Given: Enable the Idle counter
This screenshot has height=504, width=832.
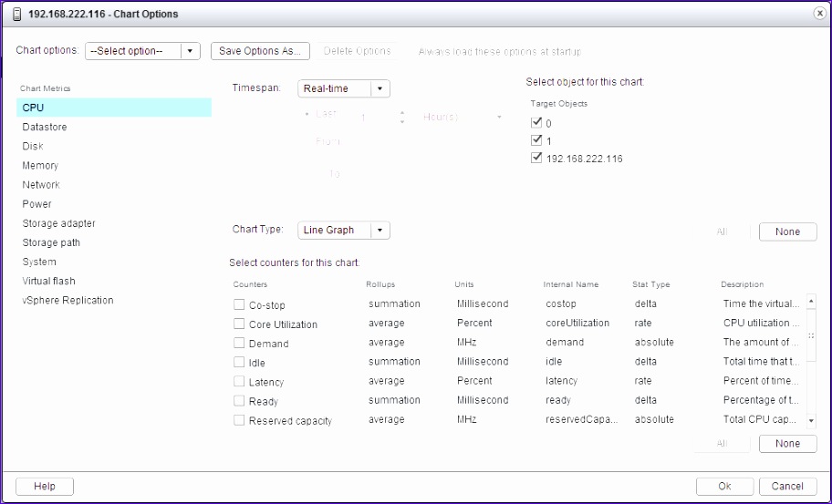Looking at the screenshot, I should tap(239, 362).
